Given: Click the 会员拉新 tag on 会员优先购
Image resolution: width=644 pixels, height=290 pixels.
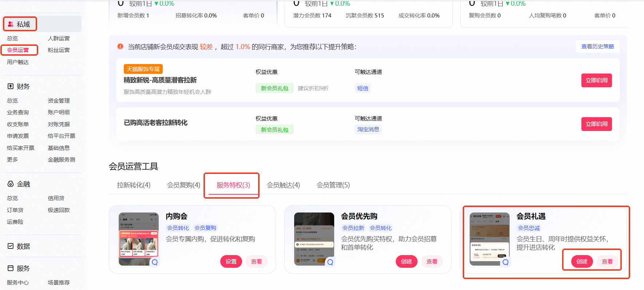Looking at the screenshot, I should (353, 228).
